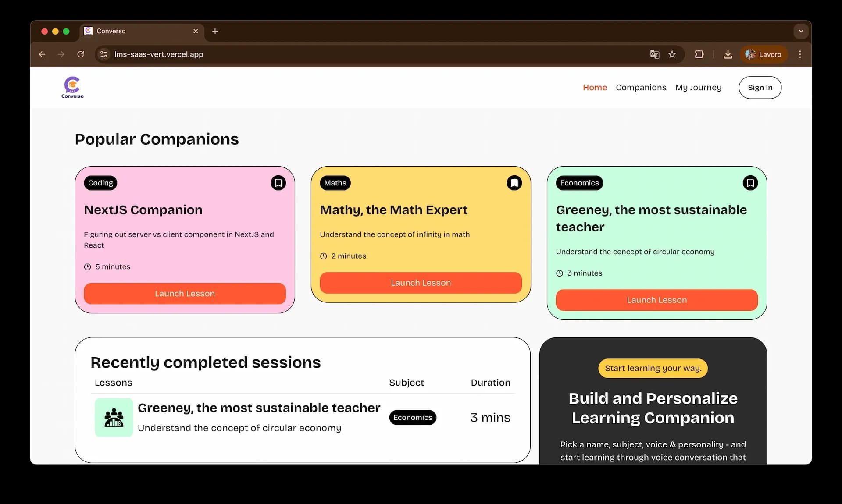This screenshot has height=504, width=842.
Task: Reload the page using the refresh icon
Action: [81, 54]
